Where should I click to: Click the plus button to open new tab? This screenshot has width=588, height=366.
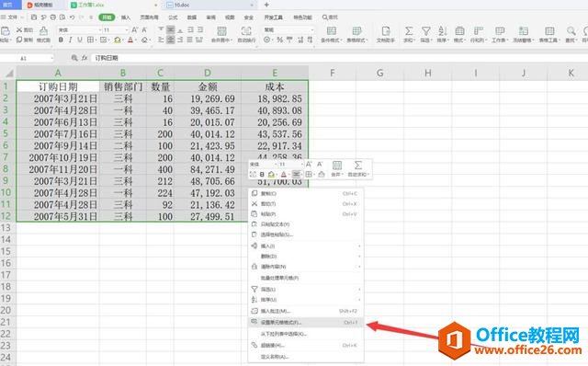(266, 5)
